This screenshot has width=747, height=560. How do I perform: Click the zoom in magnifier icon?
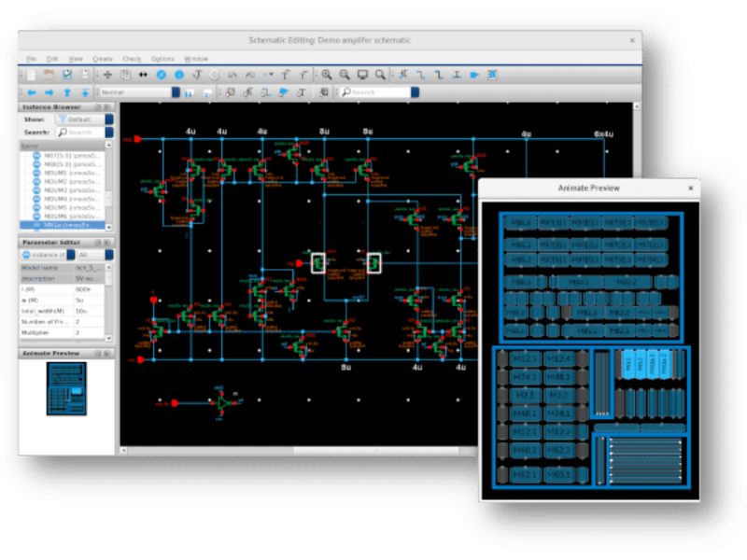coord(327,75)
